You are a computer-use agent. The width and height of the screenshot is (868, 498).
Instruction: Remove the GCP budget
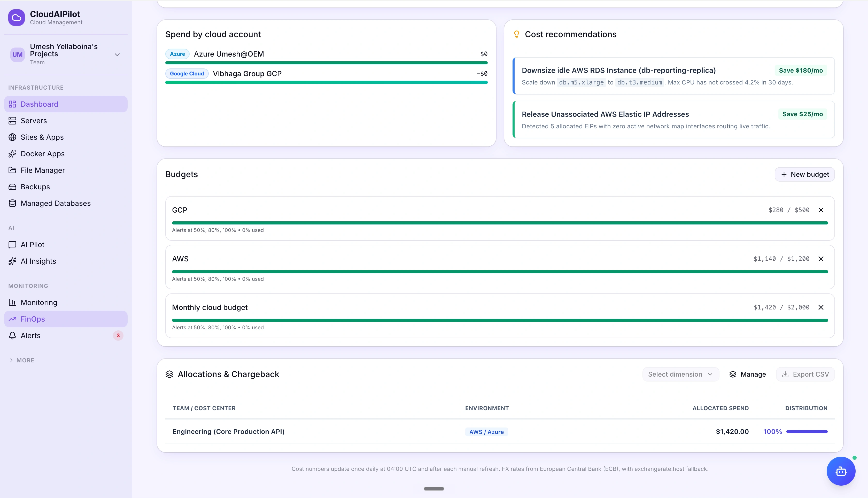click(x=821, y=210)
